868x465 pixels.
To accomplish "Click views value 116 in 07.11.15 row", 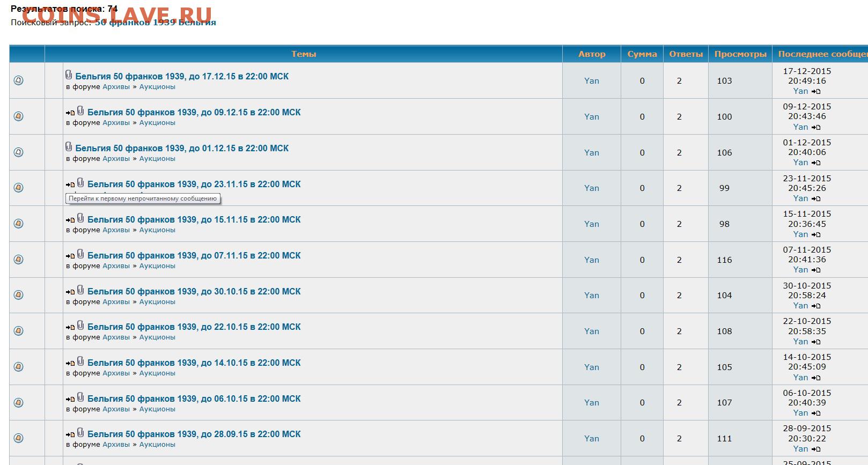I will coord(724,260).
